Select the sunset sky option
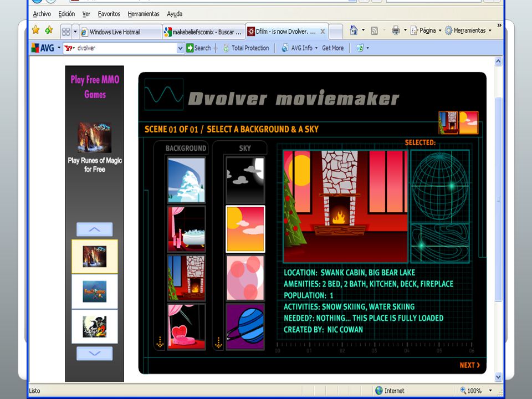This screenshot has height=399, width=532. [245, 229]
